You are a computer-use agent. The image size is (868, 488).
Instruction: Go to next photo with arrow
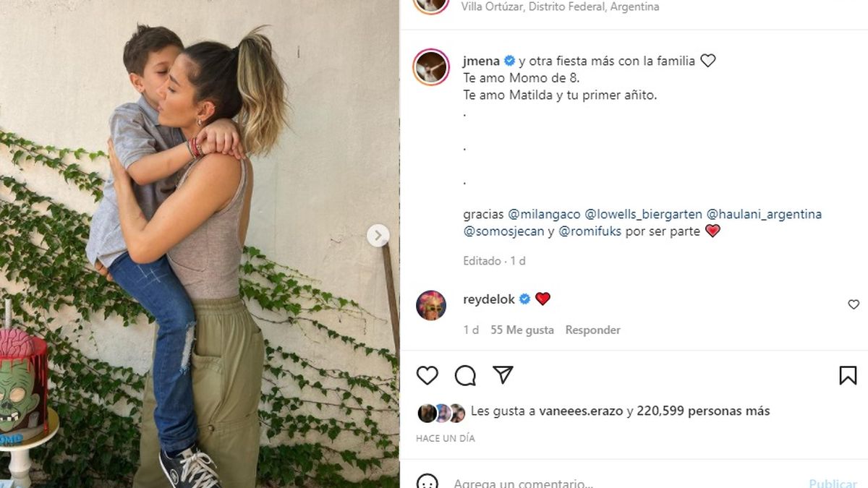tap(378, 235)
